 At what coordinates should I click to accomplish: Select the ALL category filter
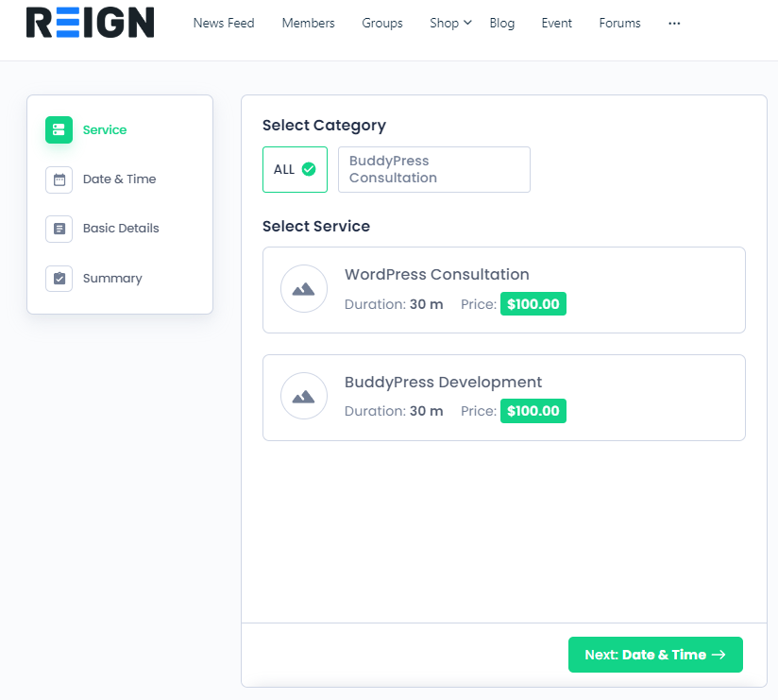295,169
